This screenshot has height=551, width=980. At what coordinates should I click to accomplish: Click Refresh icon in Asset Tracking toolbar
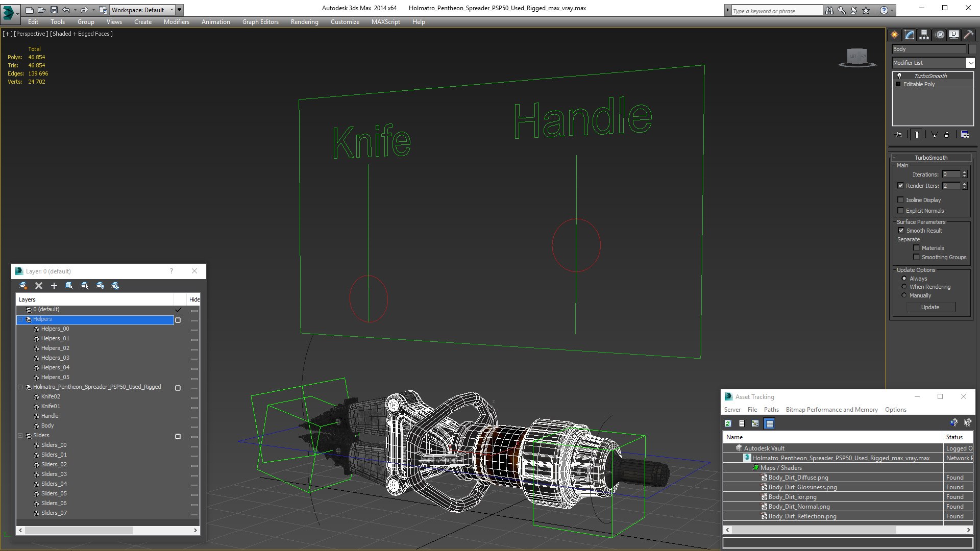(728, 423)
